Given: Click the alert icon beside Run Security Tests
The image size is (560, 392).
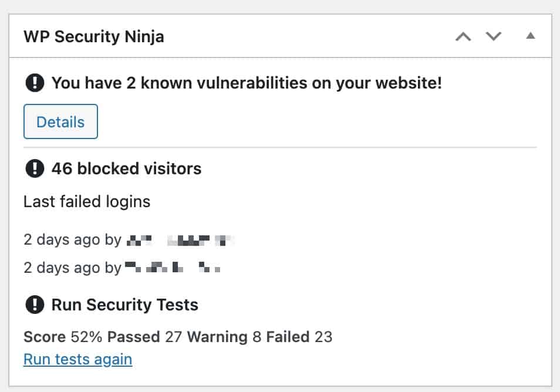Looking at the screenshot, I should click(35, 305).
